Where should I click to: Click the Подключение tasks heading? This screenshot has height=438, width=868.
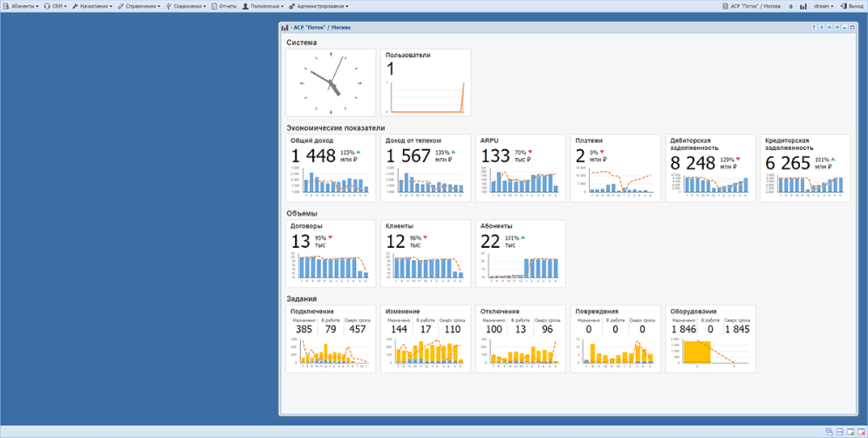[x=312, y=311]
